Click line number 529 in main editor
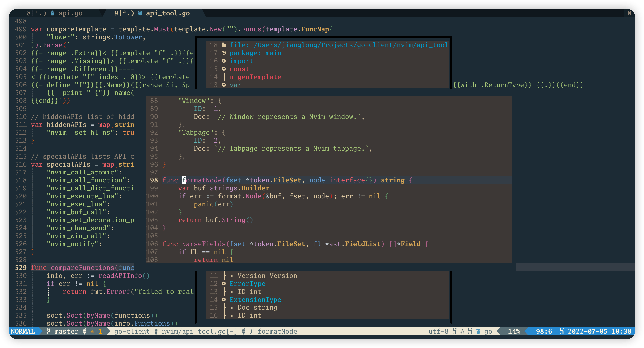 point(21,268)
